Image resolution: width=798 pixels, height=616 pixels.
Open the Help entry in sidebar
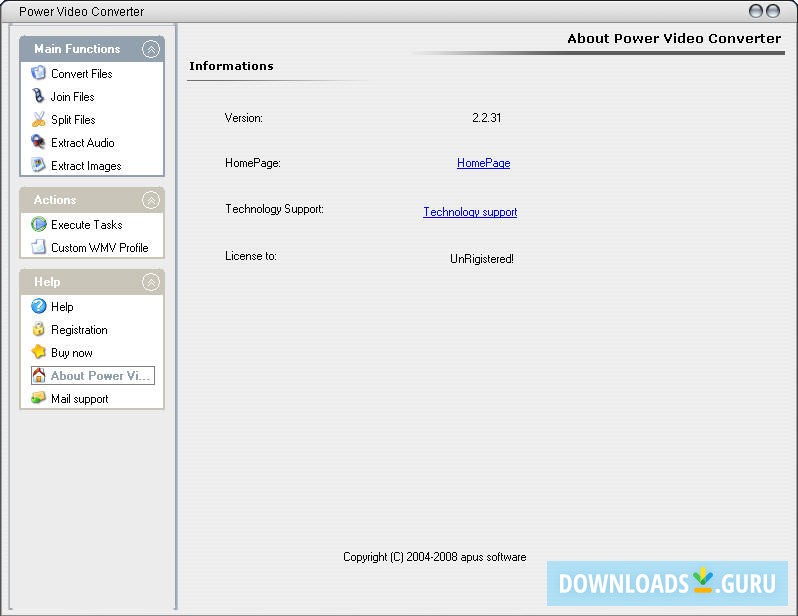[x=62, y=307]
